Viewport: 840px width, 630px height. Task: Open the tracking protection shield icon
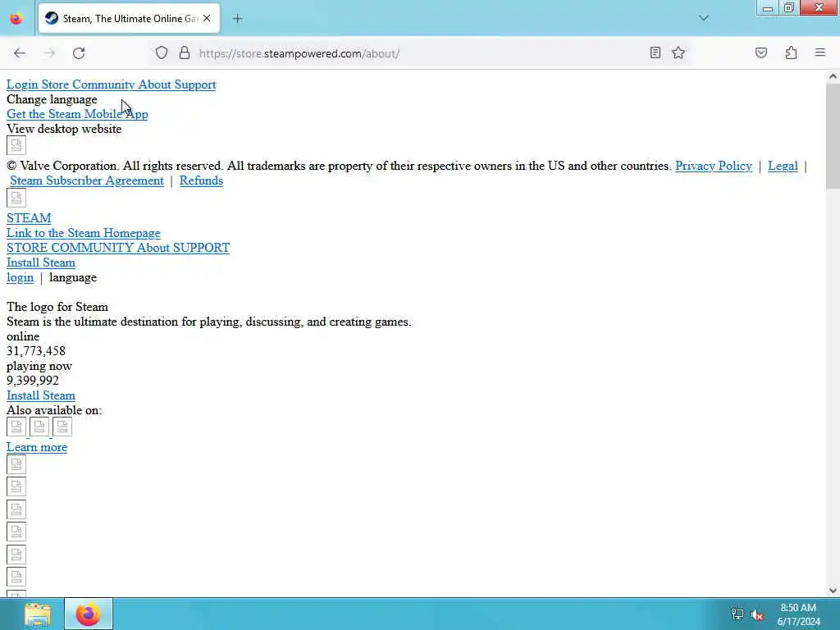(162, 53)
